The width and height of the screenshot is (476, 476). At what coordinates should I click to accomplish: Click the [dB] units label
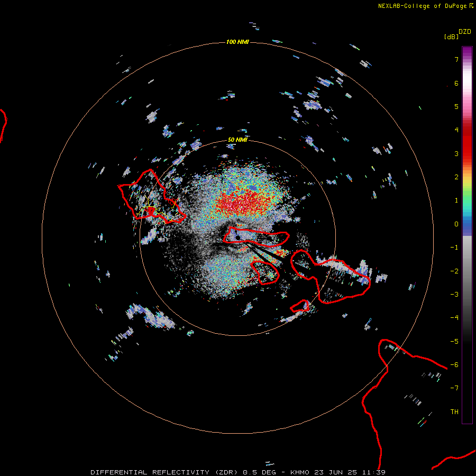(x=451, y=37)
